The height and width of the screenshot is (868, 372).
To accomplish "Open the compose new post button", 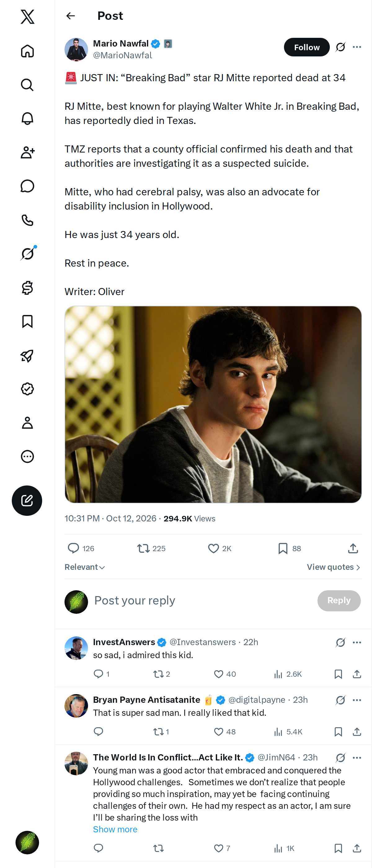I will coord(27,500).
